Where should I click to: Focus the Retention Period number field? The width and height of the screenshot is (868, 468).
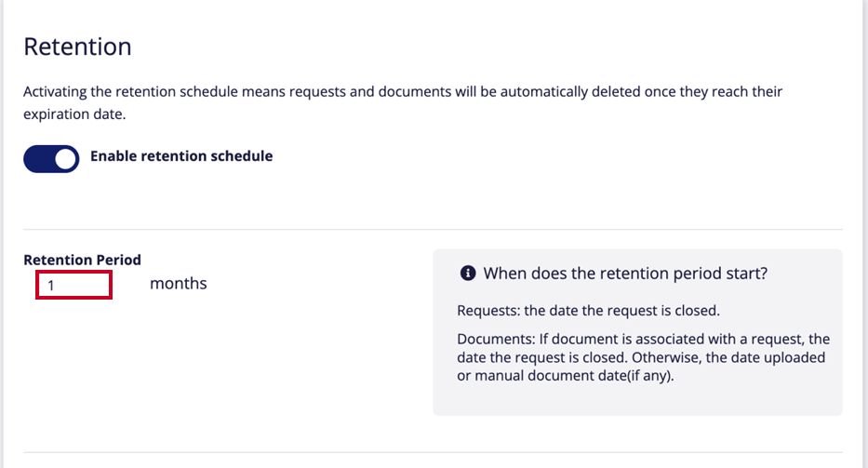coord(73,286)
